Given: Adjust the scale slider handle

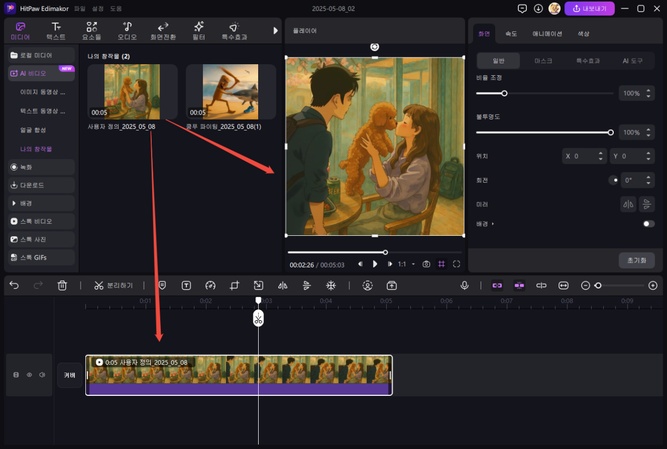Looking at the screenshot, I should click(x=504, y=93).
